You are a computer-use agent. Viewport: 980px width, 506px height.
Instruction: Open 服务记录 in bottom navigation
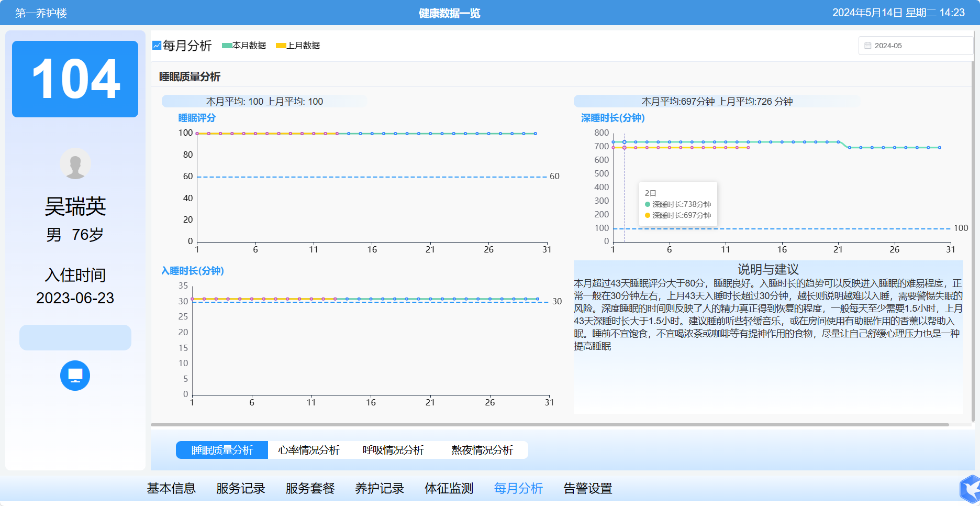(241, 488)
